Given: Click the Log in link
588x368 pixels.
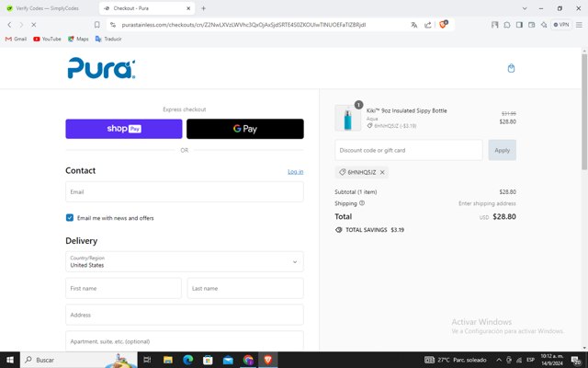Looking at the screenshot, I should tap(296, 172).
